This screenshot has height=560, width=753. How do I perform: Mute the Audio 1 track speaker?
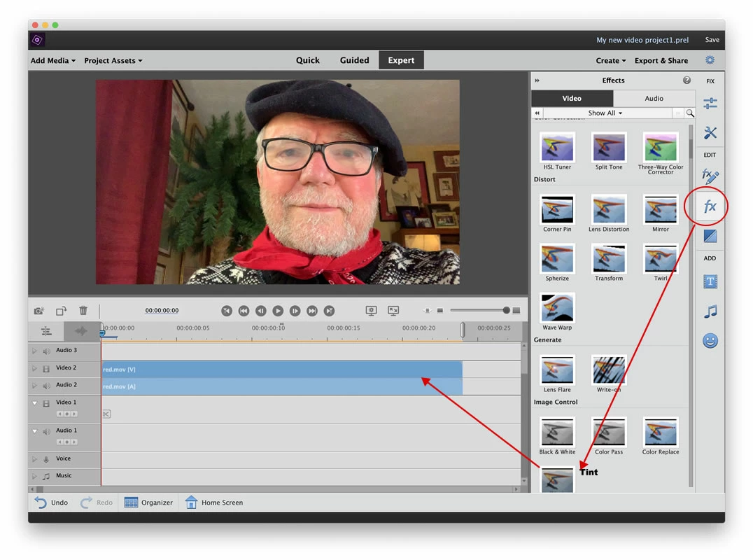[47, 431]
